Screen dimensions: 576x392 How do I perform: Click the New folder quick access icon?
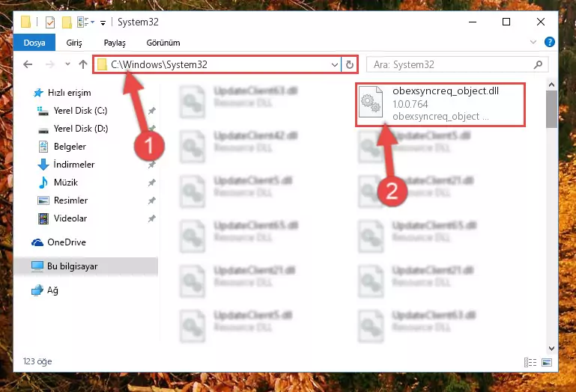tap(67, 22)
